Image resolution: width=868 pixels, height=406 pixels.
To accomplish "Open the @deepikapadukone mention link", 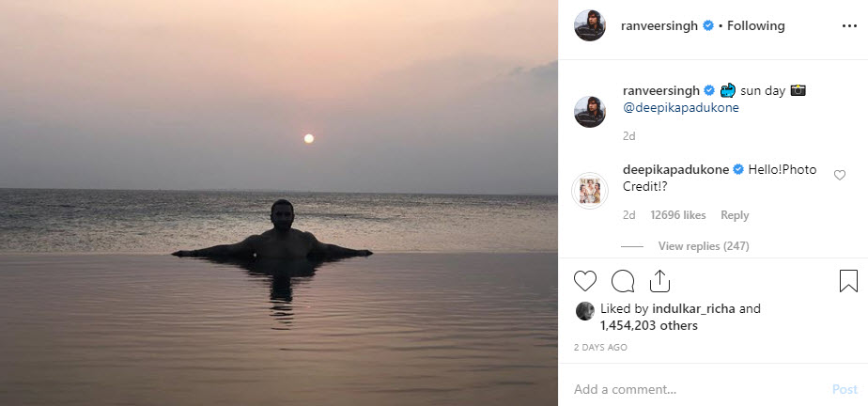I will click(681, 107).
